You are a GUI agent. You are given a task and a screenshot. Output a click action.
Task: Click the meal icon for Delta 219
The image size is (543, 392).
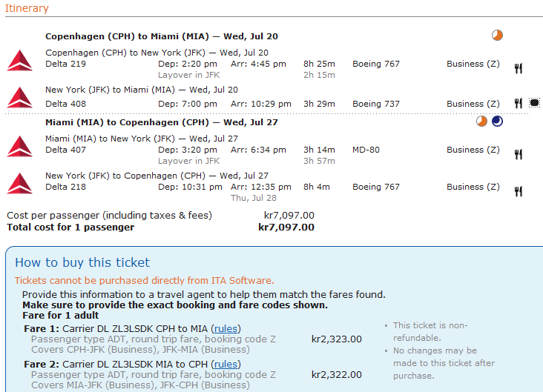519,68
